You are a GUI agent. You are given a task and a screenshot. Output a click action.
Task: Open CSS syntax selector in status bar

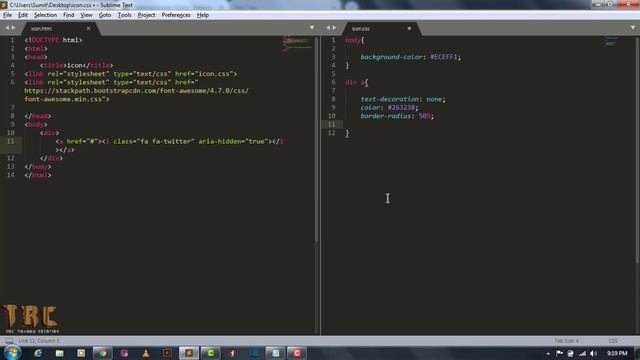pos(613,340)
